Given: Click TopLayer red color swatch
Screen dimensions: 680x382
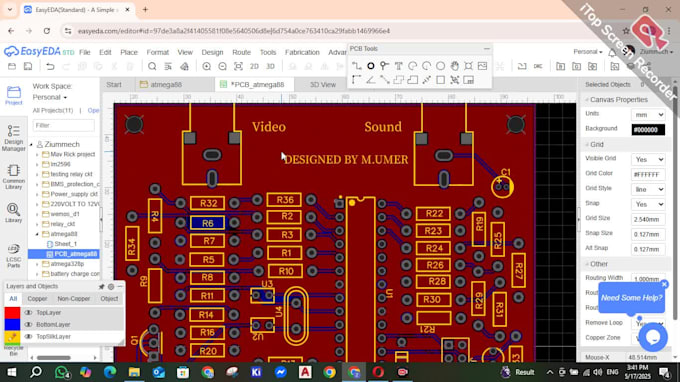Looking at the screenshot, I should 12,313.
